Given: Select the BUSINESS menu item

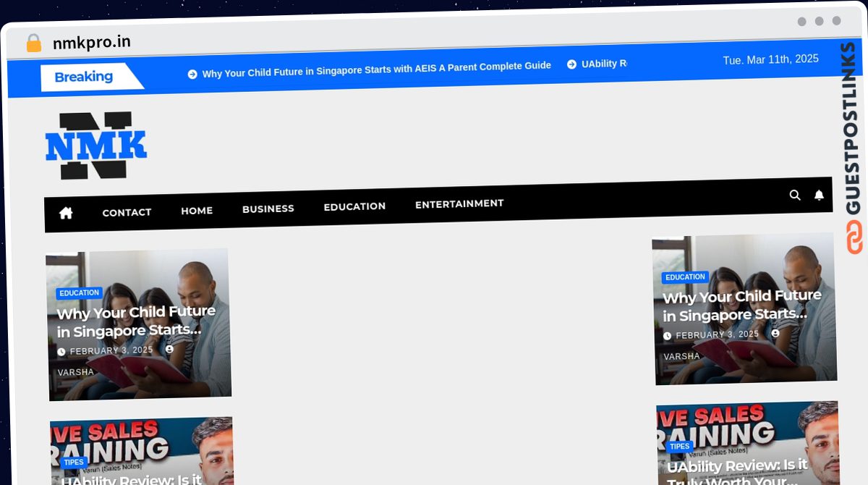Looking at the screenshot, I should tap(268, 208).
